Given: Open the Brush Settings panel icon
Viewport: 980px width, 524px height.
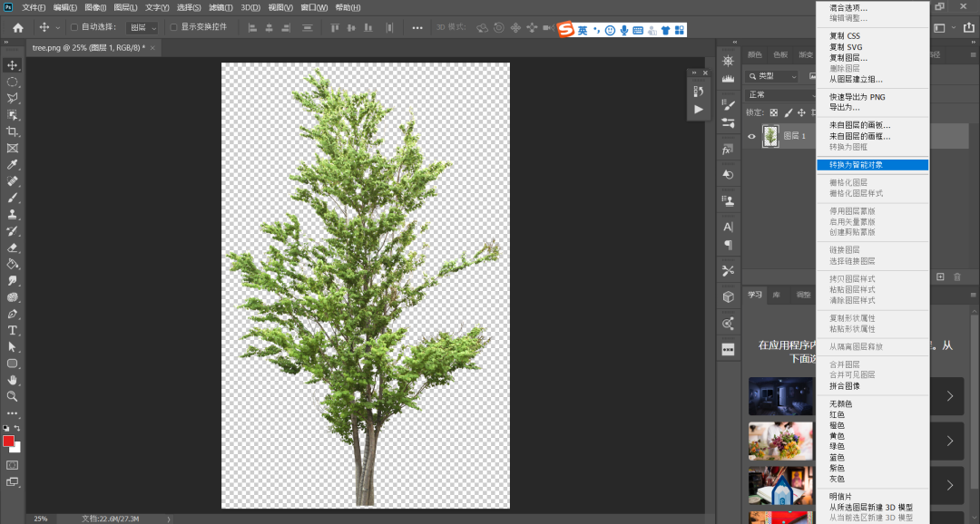Looking at the screenshot, I should tap(728, 105).
